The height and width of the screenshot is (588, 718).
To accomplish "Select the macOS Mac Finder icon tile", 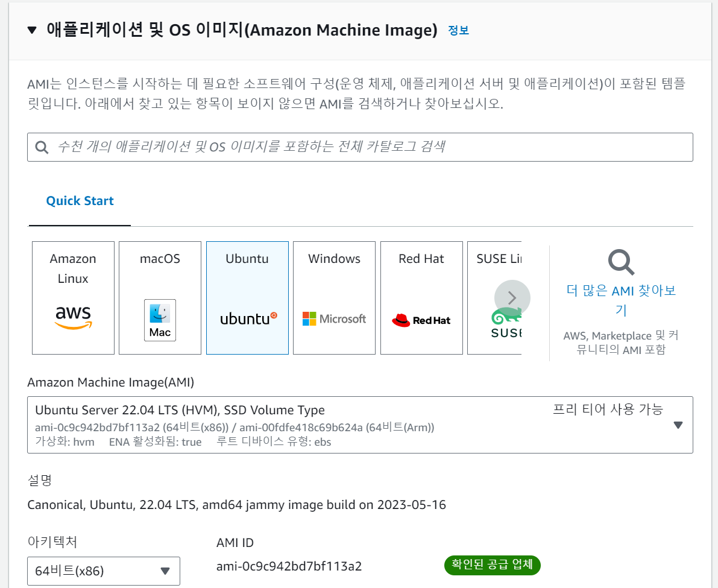I will click(160, 298).
